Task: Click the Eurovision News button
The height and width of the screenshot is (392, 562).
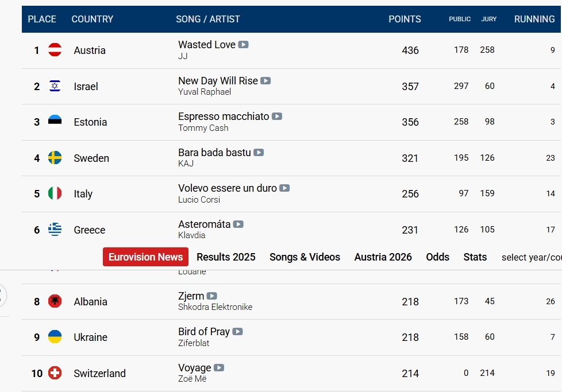Action: (x=145, y=257)
